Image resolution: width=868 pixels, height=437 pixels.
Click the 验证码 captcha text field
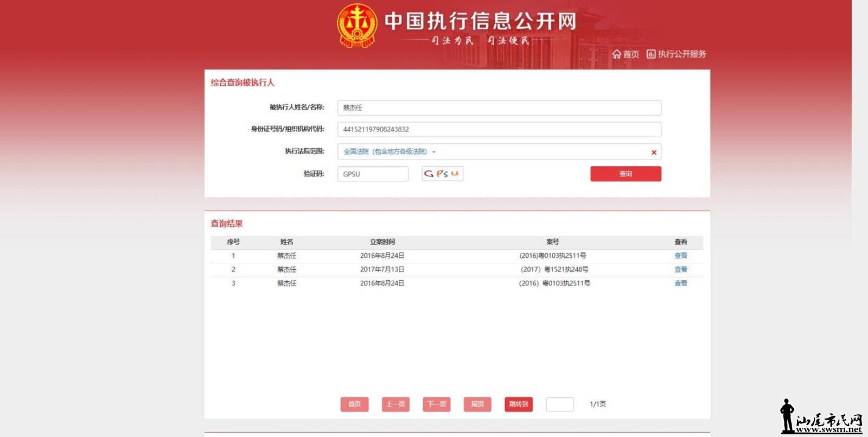[373, 174]
